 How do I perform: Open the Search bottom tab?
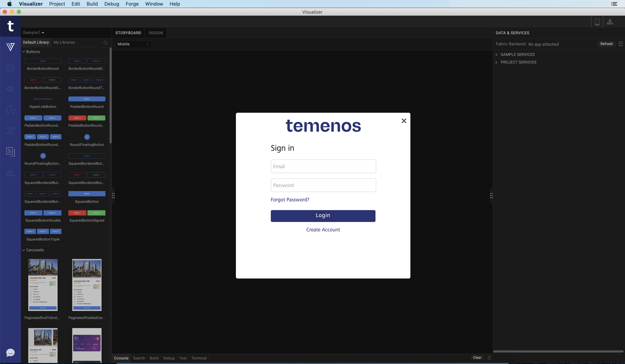139,358
